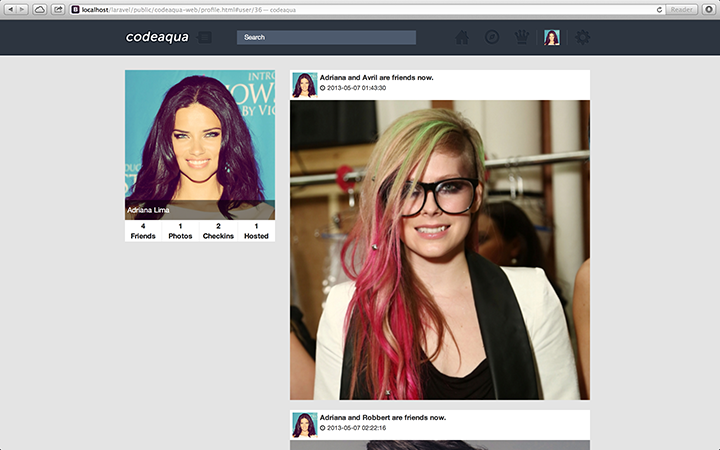
Task: Open the crown leaderboard icon
Action: (x=522, y=38)
